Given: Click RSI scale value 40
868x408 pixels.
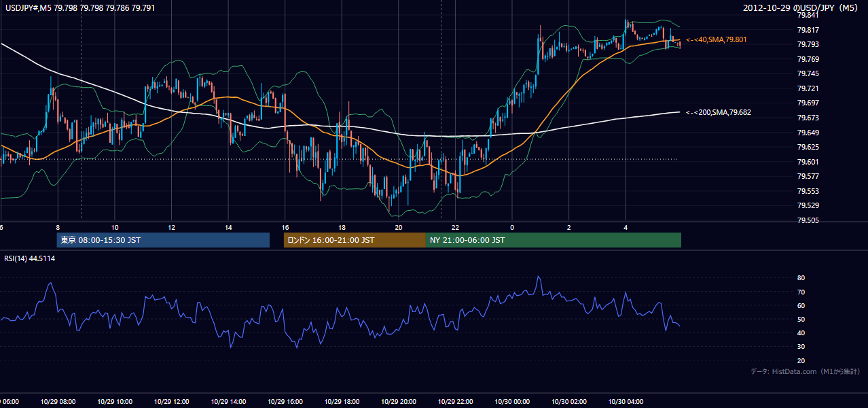Looking at the screenshot, I should (801, 333).
